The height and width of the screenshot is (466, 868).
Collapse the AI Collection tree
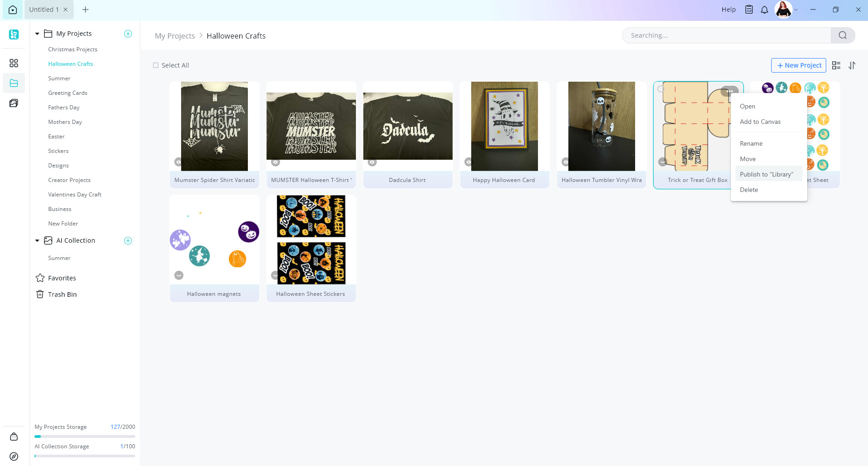(x=37, y=240)
